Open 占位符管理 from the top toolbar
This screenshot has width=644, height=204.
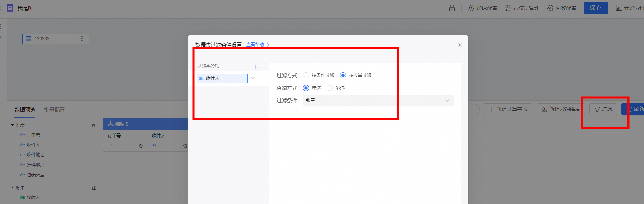522,8
